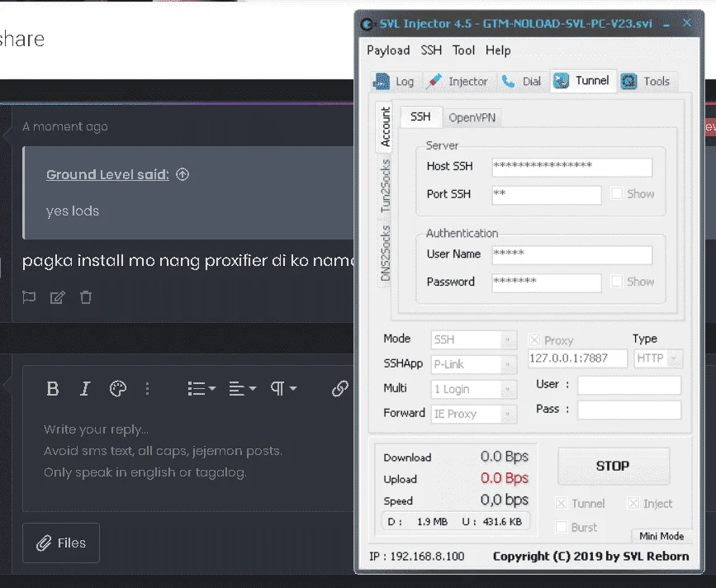Close the SVL Injector window

[x=687, y=23]
